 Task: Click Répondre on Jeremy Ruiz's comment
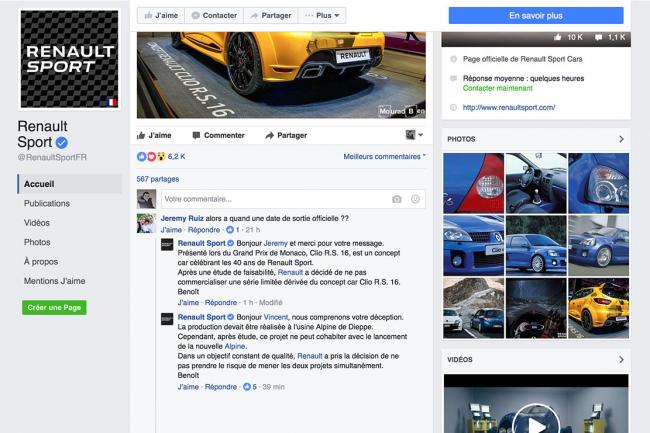[204, 230]
